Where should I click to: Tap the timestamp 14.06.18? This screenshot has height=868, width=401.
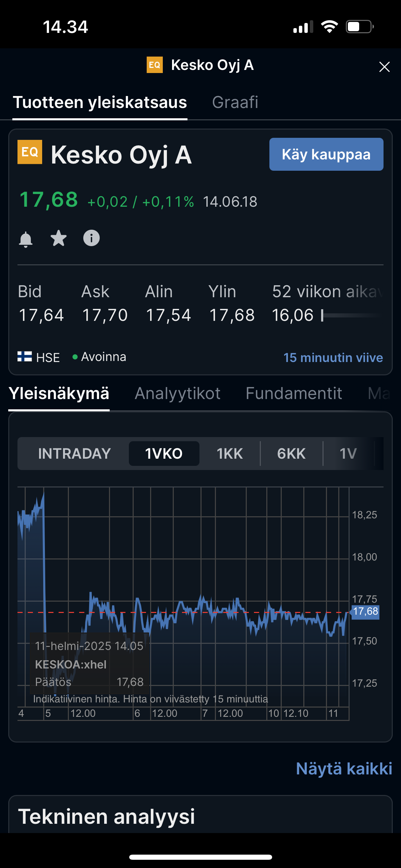[230, 202]
